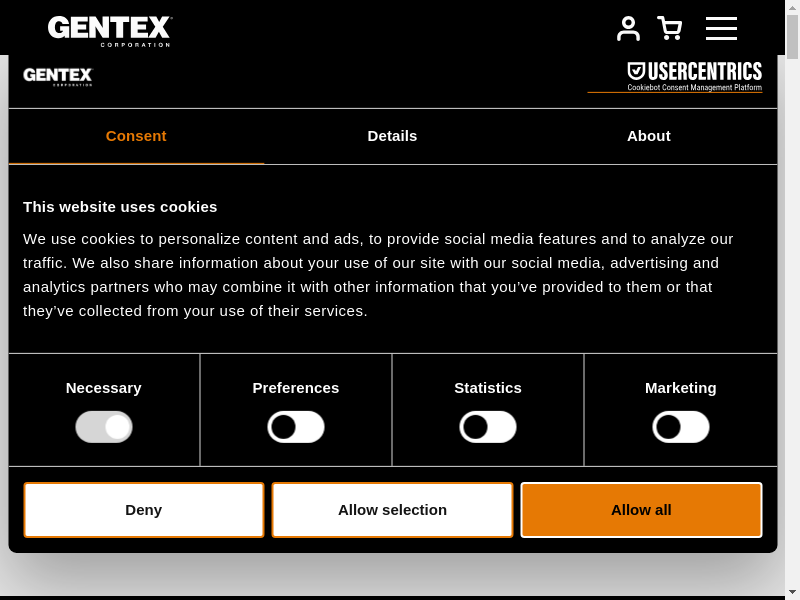Enable the Statistics cookies toggle

click(x=488, y=427)
